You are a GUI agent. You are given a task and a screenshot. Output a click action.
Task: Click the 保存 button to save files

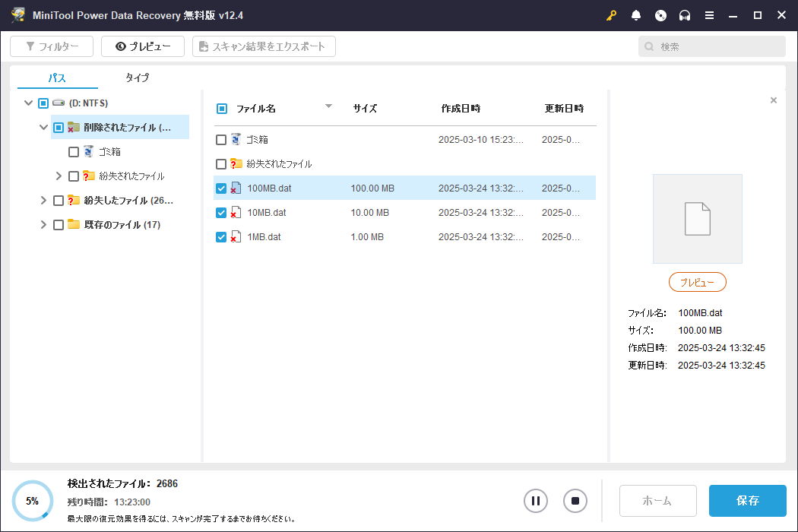click(747, 501)
